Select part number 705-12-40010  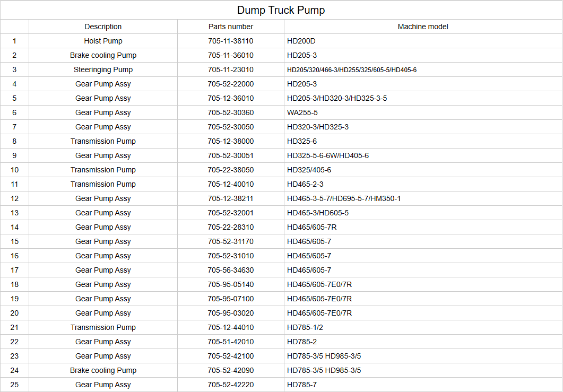[x=230, y=185]
